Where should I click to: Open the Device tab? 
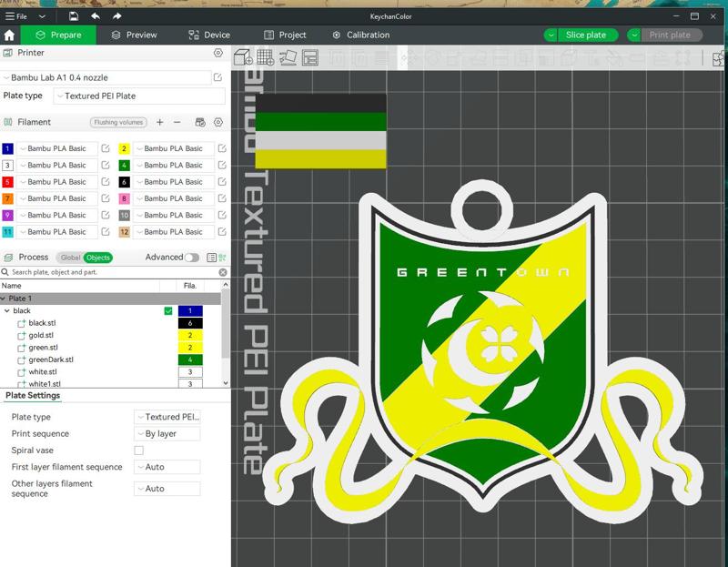click(209, 35)
